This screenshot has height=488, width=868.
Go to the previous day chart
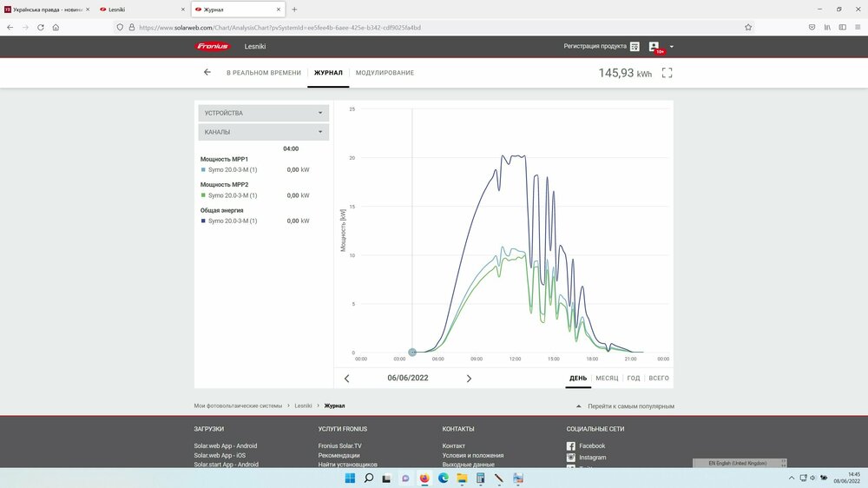[347, 379]
